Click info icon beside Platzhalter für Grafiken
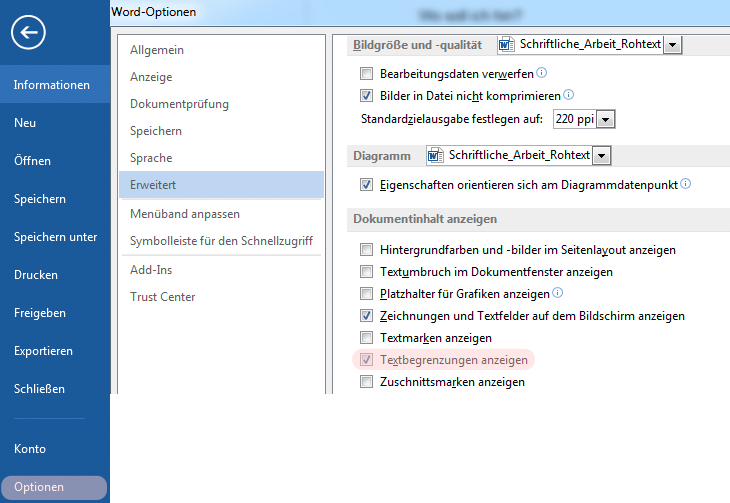730x503 pixels. [x=558, y=294]
